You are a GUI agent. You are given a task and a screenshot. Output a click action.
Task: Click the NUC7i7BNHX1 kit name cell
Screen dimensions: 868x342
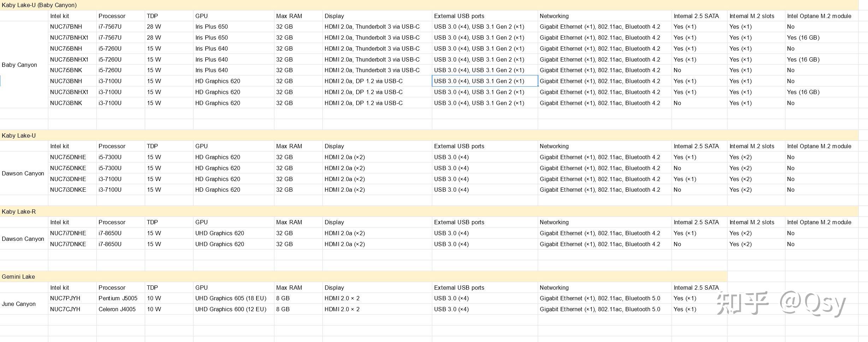pos(69,37)
